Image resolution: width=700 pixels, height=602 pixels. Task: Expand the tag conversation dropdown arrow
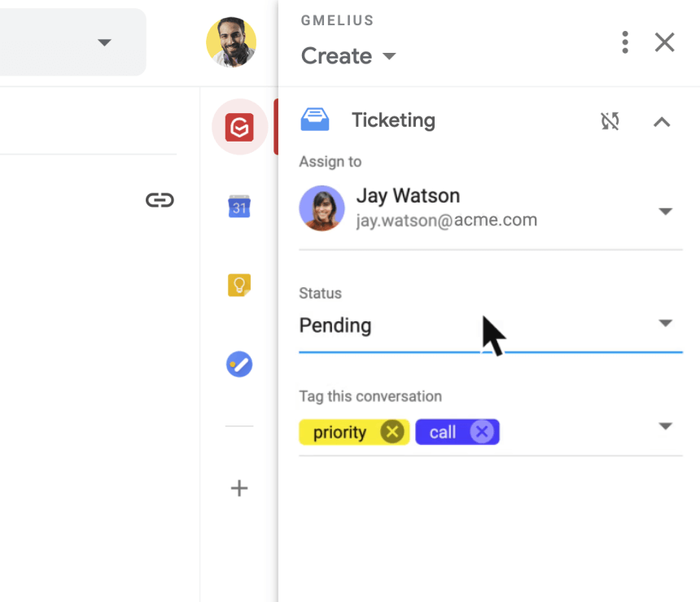point(665,426)
